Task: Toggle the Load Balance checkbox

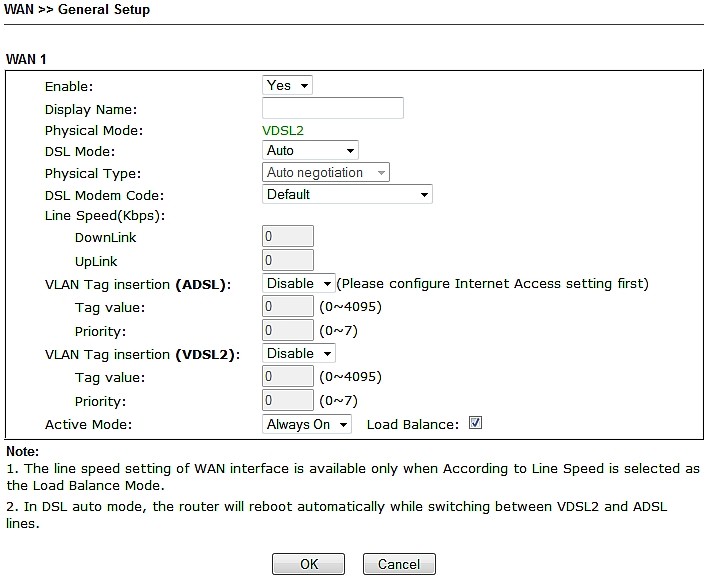Action: tap(475, 423)
